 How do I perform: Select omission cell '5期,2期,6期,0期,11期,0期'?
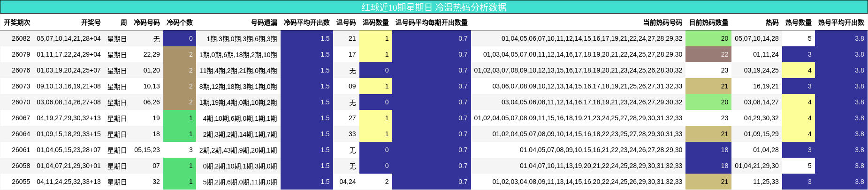coord(240,182)
